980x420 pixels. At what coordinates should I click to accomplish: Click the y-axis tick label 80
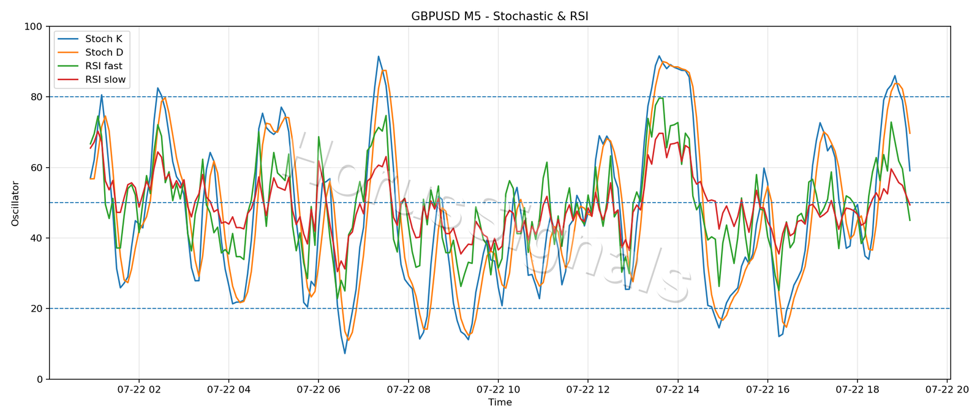(x=37, y=97)
